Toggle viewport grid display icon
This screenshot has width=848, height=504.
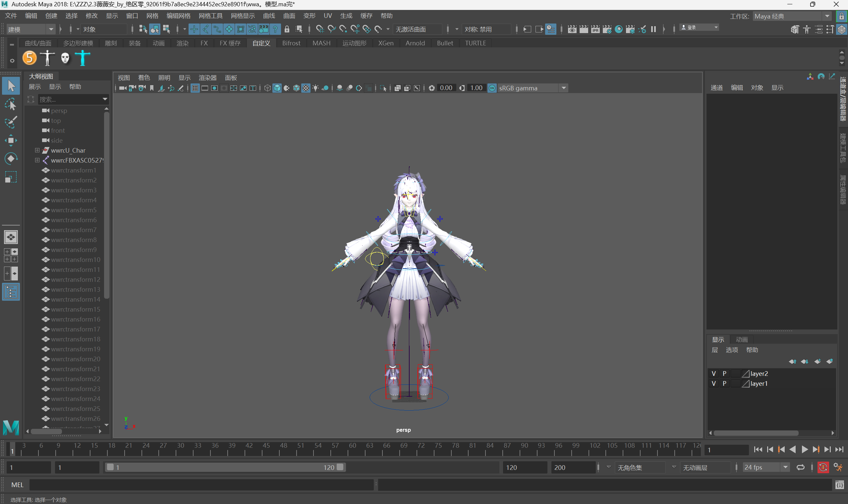pyautogui.click(x=195, y=88)
